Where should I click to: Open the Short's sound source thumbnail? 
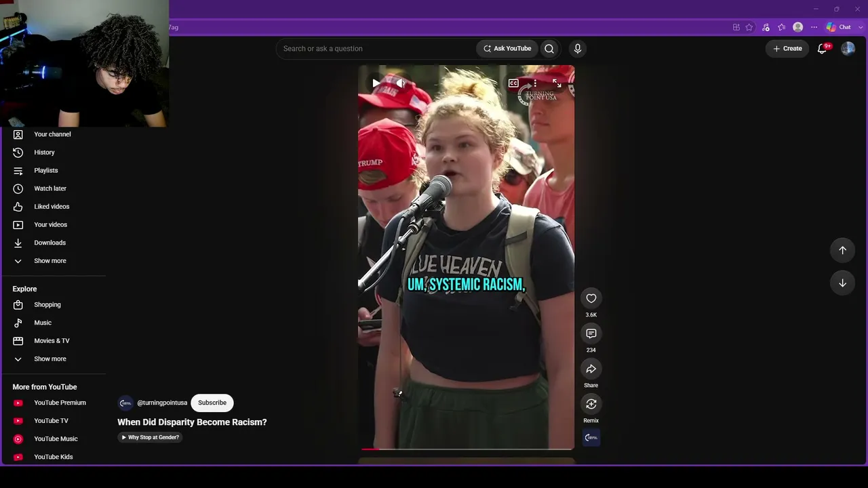click(591, 438)
